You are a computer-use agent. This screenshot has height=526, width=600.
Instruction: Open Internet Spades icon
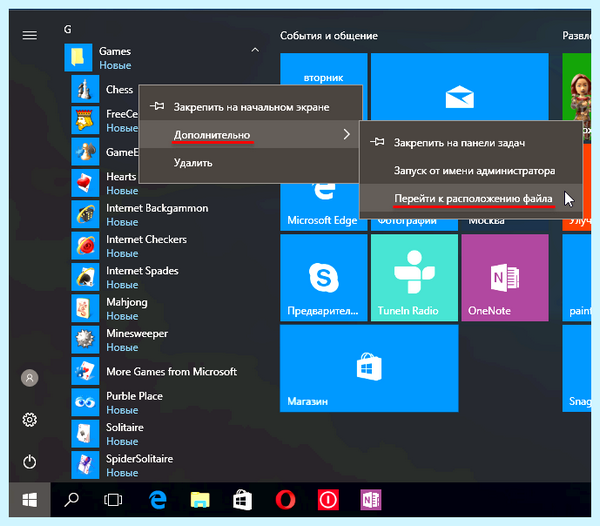click(85, 277)
